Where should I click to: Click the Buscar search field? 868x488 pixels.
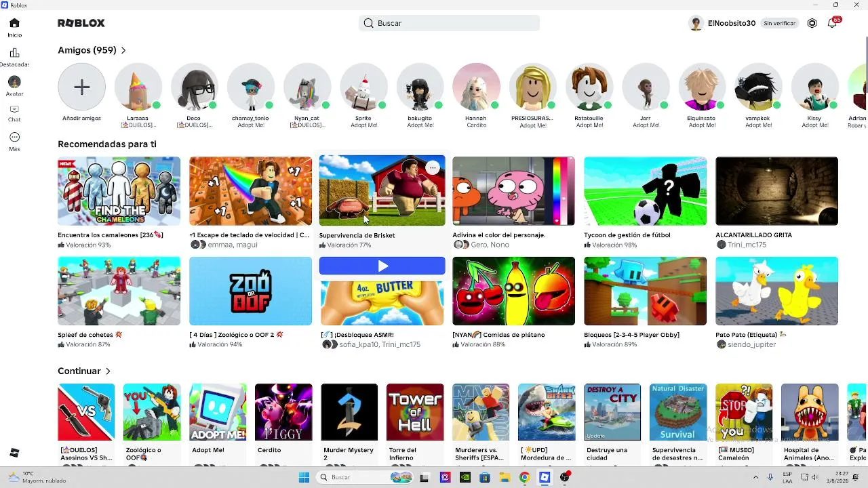[x=449, y=23]
